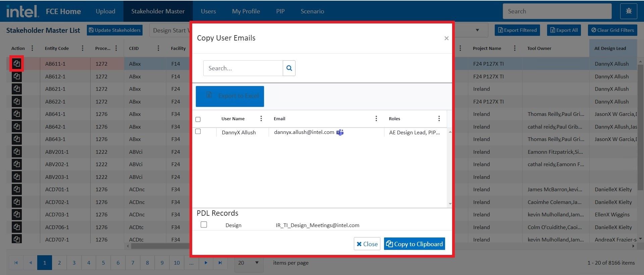Open Teams chat icon next to dannyx.allush email

340,132
